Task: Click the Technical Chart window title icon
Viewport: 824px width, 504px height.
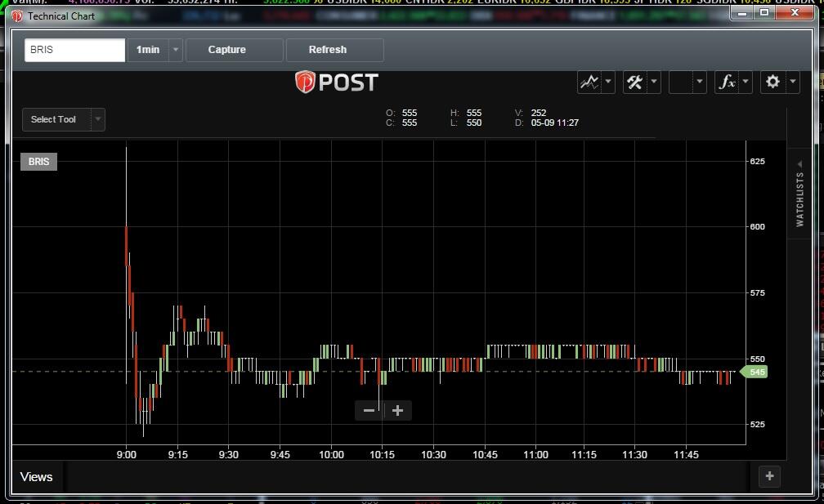Action: [x=17, y=16]
